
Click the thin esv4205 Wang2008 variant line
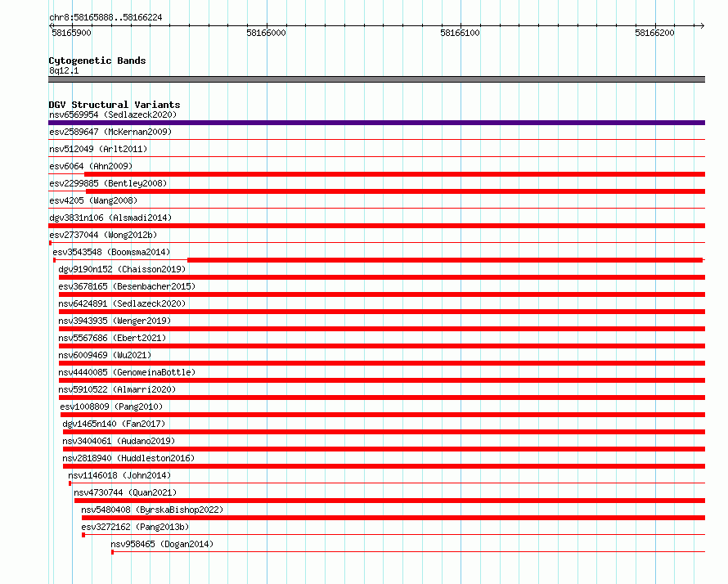click(x=376, y=208)
